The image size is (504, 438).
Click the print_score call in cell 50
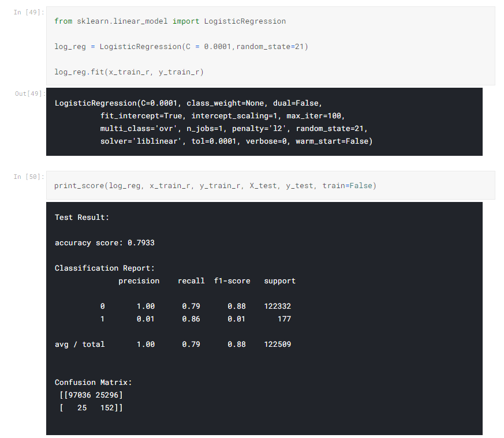[215, 186]
